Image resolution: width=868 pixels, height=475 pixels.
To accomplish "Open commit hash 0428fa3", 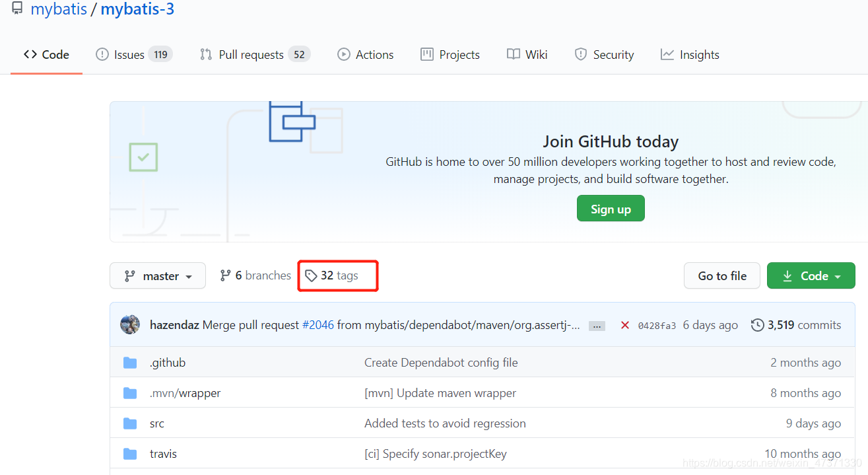I will [657, 326].
